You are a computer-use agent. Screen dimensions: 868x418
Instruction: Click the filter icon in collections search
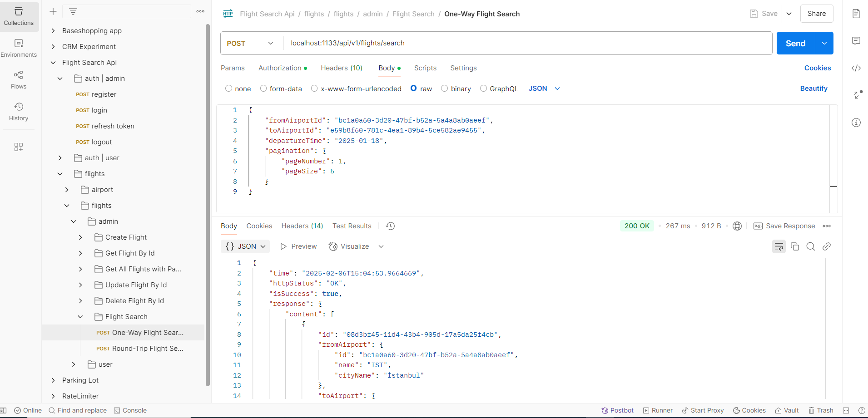[73, 11]
